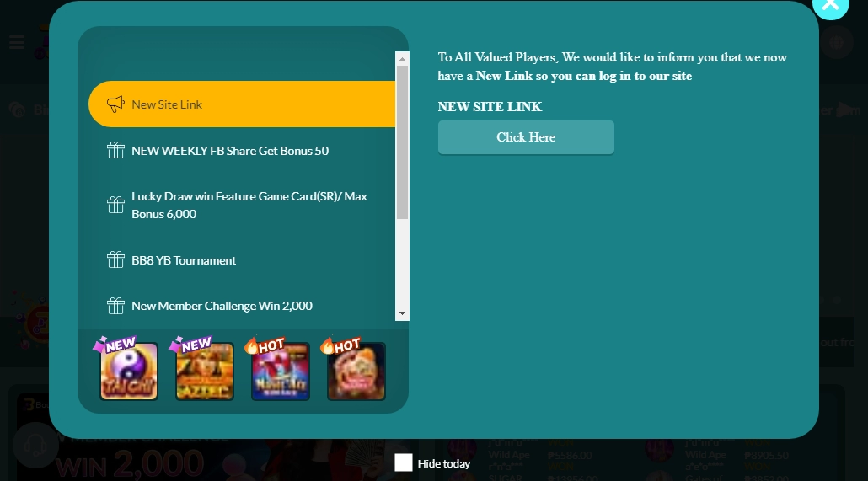Open the Aztec game thumbnail
The image size is (868, 481).
coord(205,371)
